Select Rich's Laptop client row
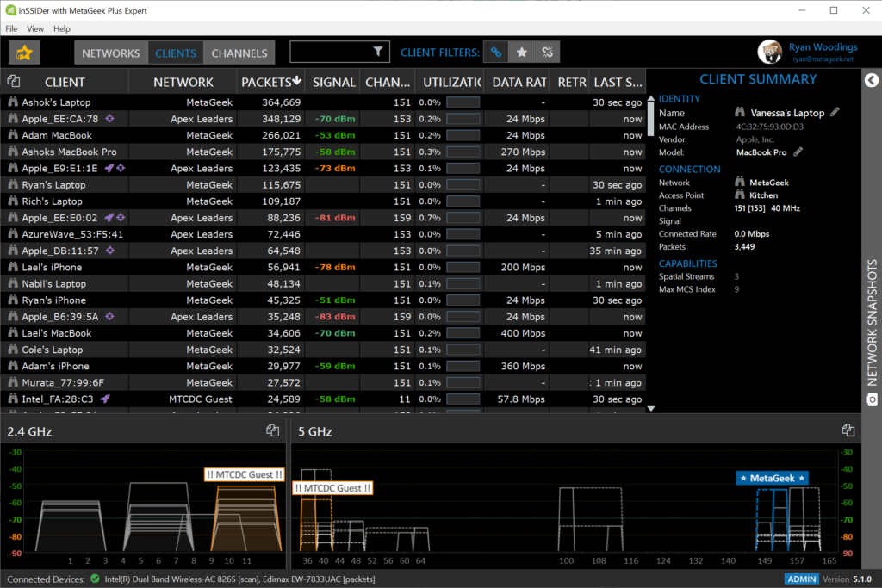The image size is (882, 588). point(324,201)
